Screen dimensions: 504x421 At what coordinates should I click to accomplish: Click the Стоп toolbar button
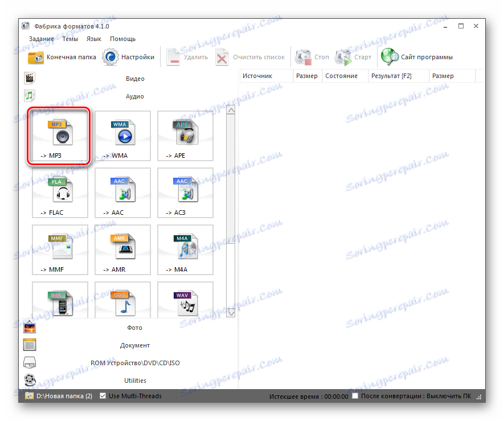312,57
